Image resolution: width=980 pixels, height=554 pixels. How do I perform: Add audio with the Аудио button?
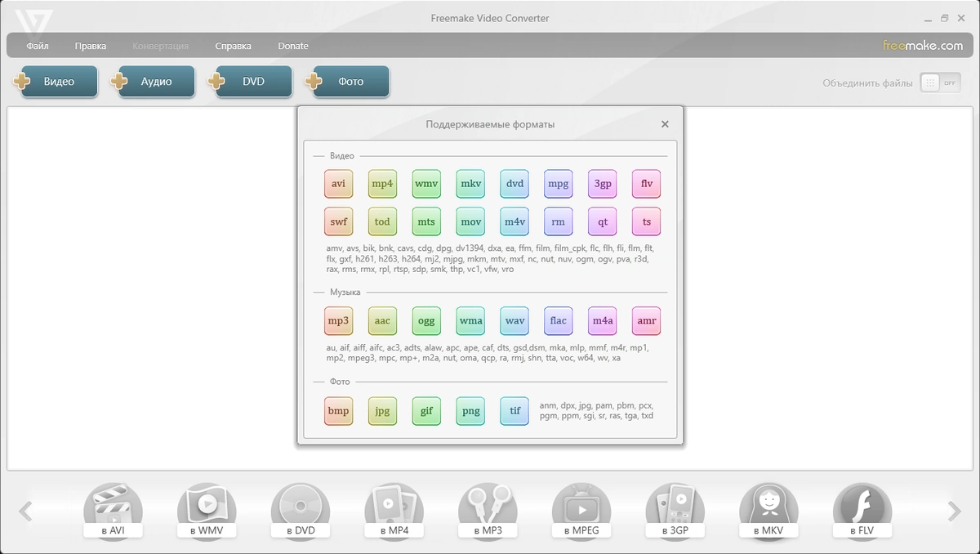click(x=153, y=82)
